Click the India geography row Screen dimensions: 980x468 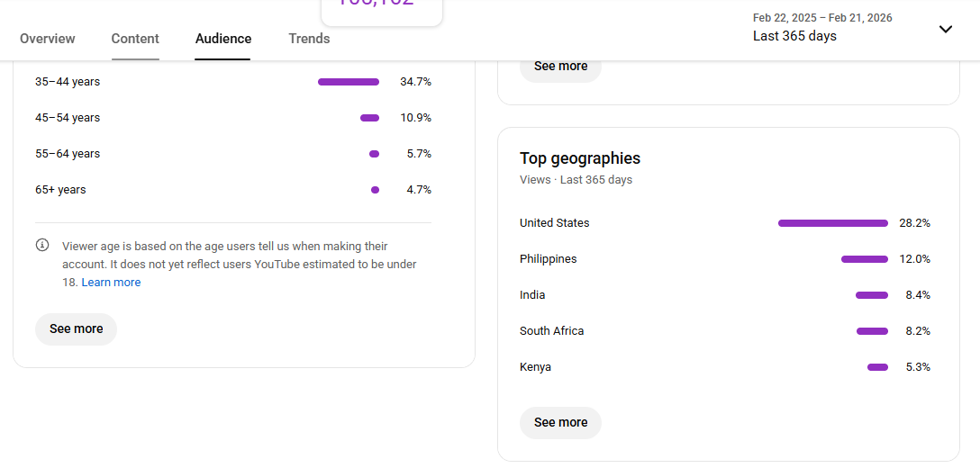(532, 295)
